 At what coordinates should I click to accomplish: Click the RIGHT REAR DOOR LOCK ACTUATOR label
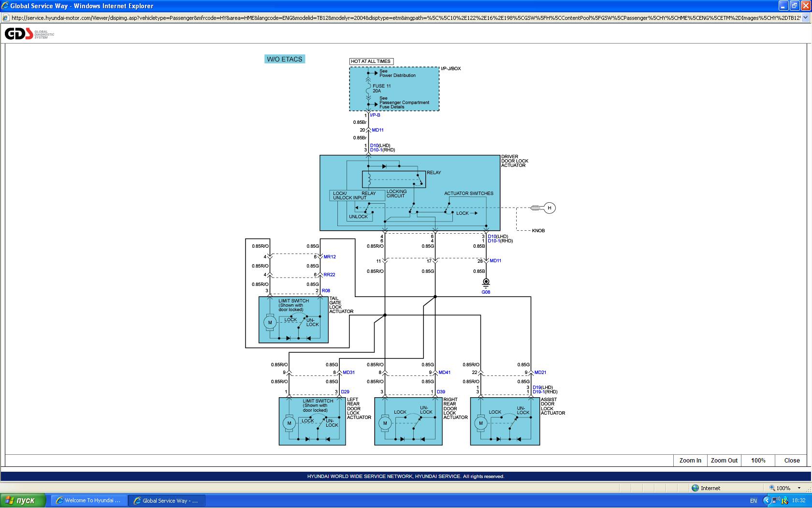pos(456,409)
